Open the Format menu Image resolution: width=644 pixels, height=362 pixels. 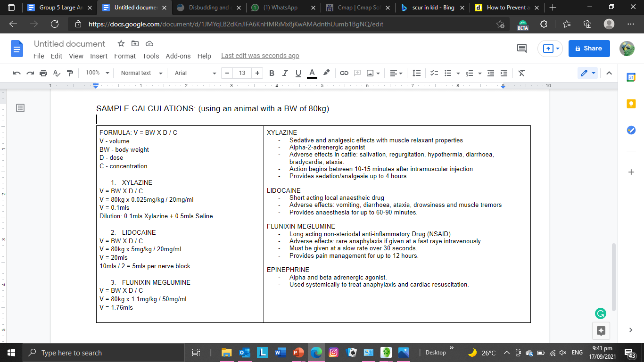pyautogui.click(x=125, y=56)
